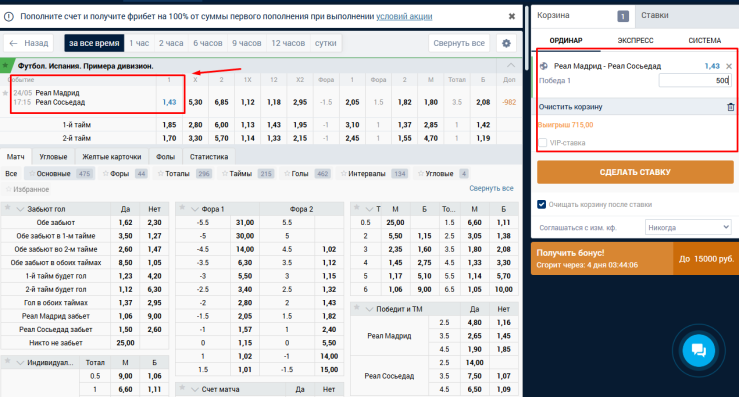Enable the VIP-ставка checkbox
The width and height of the screenshot is (739, 397).
[543, 142]
